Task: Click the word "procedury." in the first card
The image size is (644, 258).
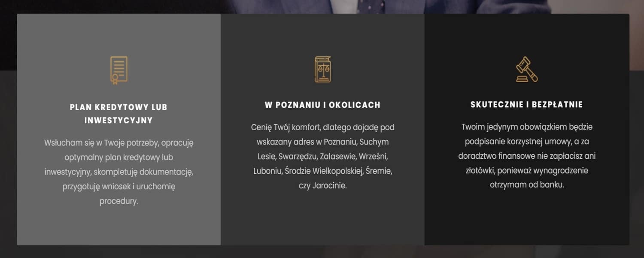Action: 119,201
